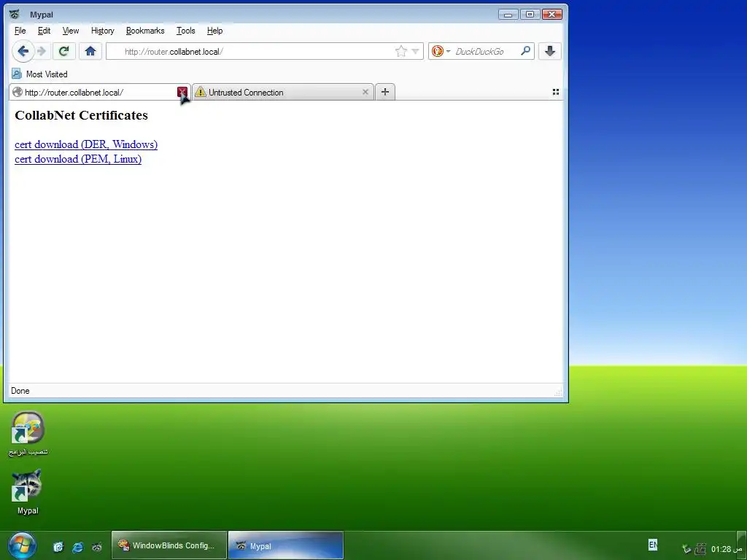Switch to the Untrusted Connection tab
The width and height of the screenshot is (747, 560).
283,93
